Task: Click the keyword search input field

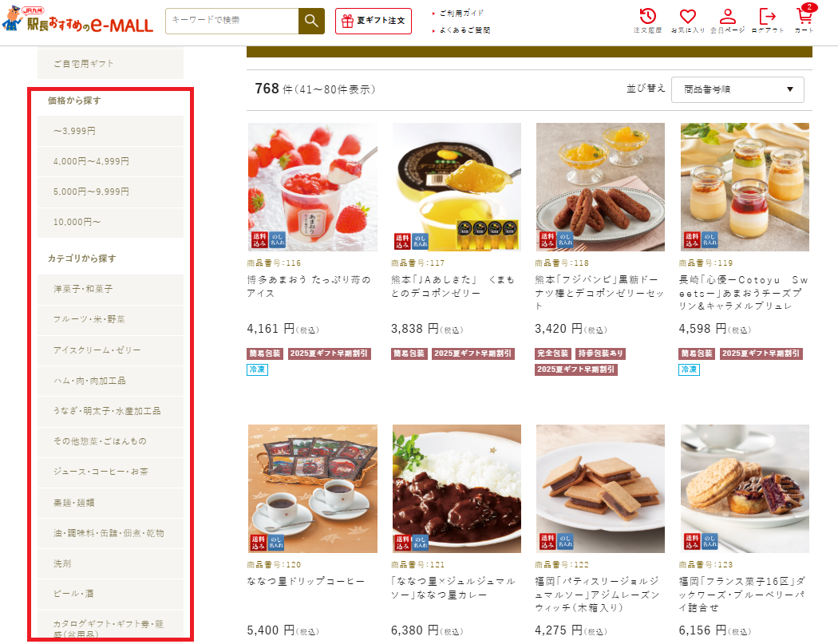Action: (x=232, y=21)
